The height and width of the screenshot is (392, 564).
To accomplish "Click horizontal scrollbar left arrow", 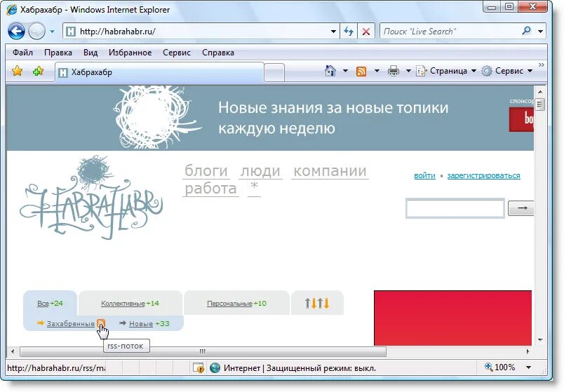I will pyautogui.click(x=13, y=351).
